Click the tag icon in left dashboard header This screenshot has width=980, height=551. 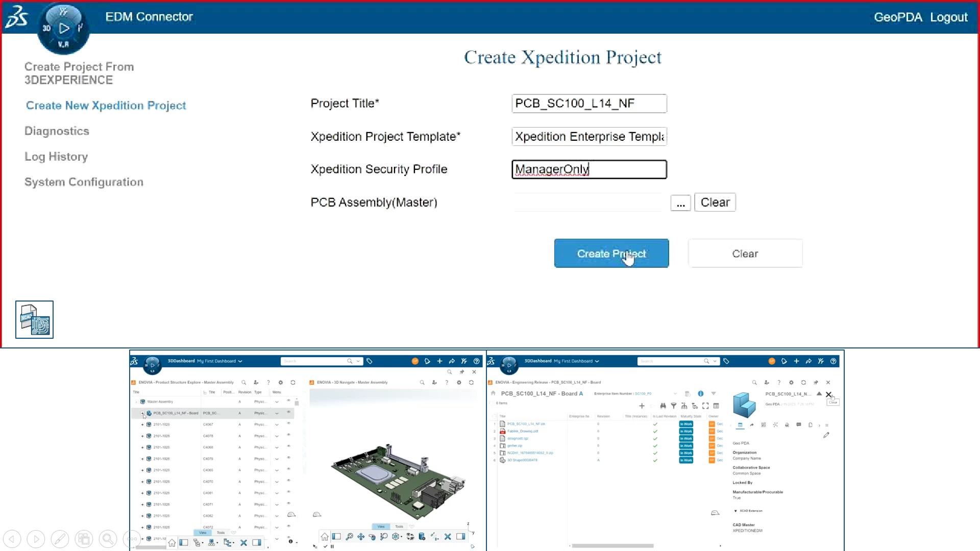(x=370, y=361)
